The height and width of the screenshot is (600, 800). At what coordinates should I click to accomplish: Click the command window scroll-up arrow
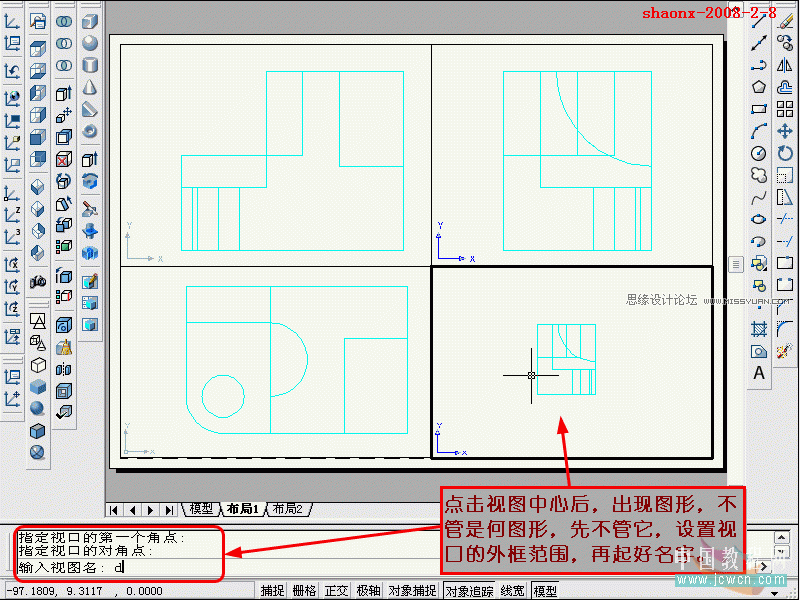pos(782,537)
